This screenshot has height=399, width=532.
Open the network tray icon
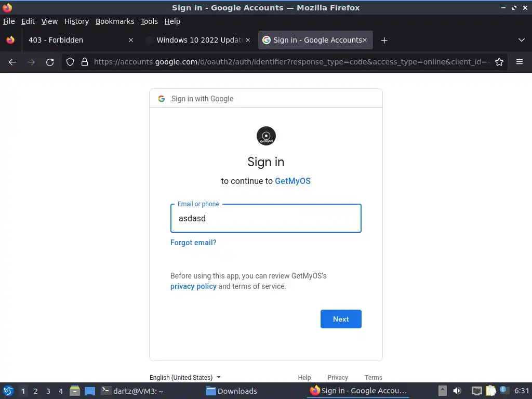[x=477, y=391]
